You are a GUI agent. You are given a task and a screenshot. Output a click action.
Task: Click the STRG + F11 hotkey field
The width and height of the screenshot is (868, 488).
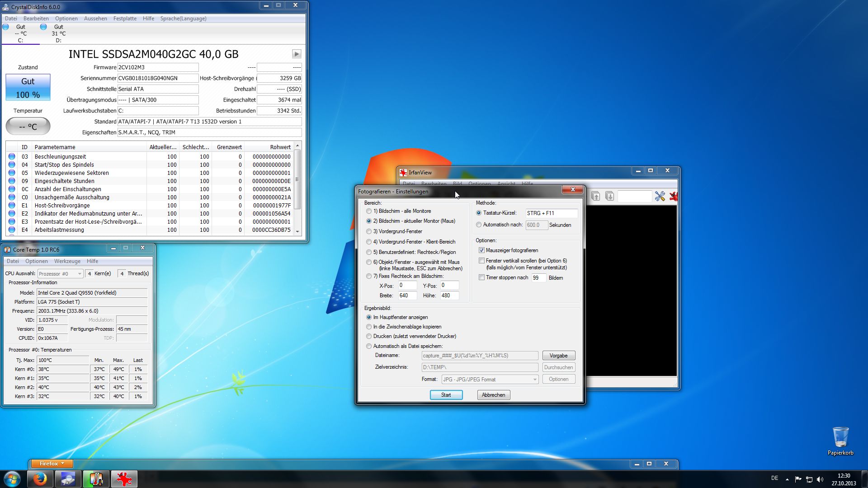coord(551,213)
